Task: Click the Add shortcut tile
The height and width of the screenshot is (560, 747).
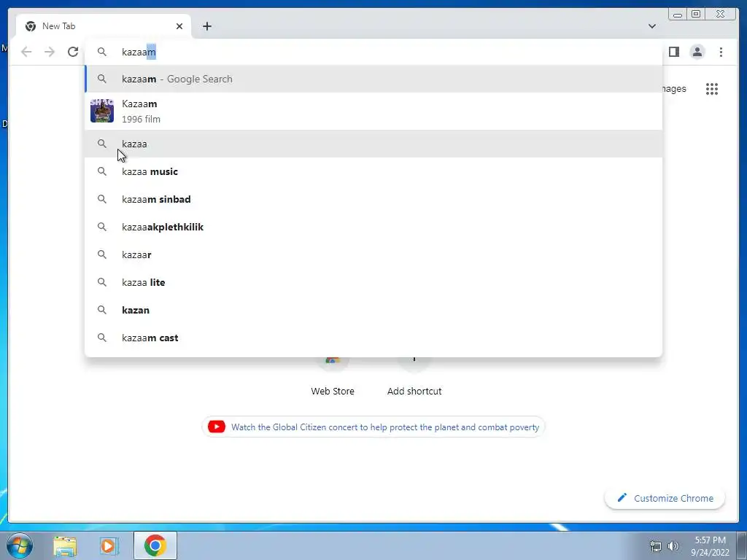Action: pos(414,376)
